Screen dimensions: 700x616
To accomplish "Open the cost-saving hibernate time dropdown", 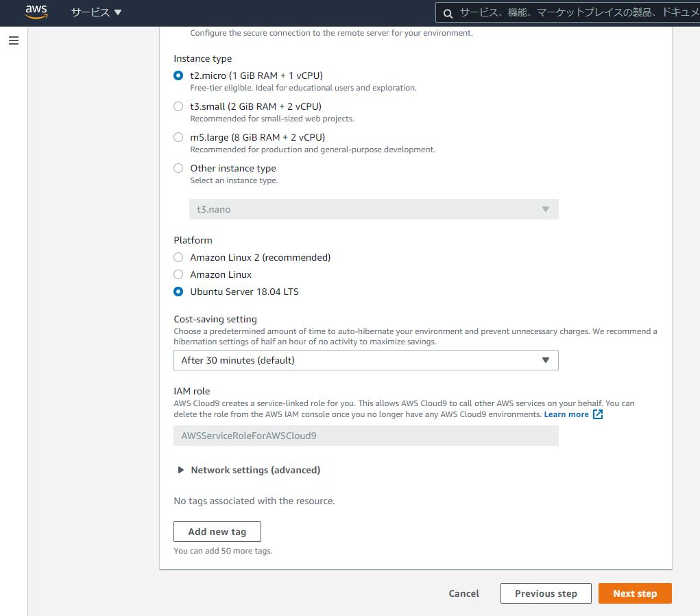I will tap(366, 360).
